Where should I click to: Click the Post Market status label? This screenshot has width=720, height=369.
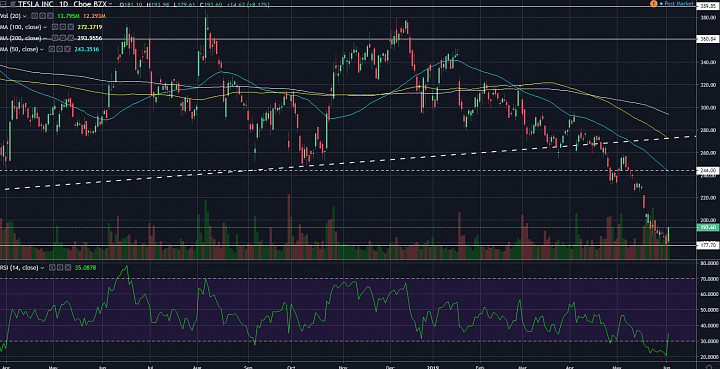679,4
